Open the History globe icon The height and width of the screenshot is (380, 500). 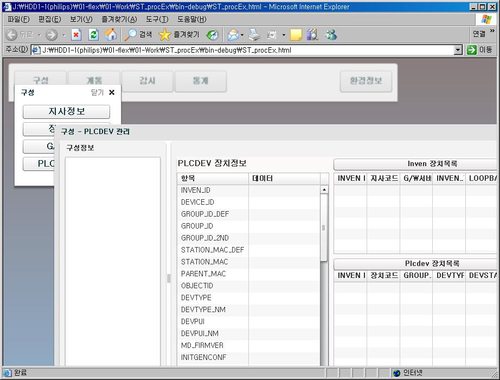click(213, 35)
